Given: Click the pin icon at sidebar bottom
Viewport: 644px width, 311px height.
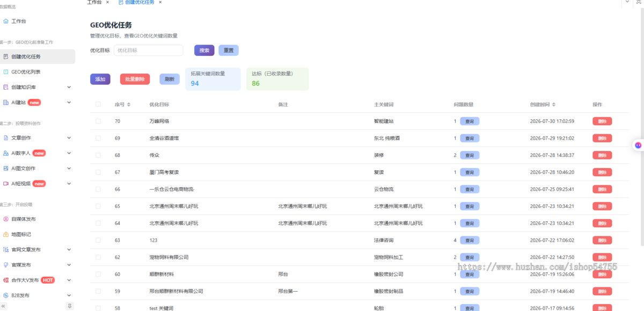Looking at the screenshot, I should [69, 306].
